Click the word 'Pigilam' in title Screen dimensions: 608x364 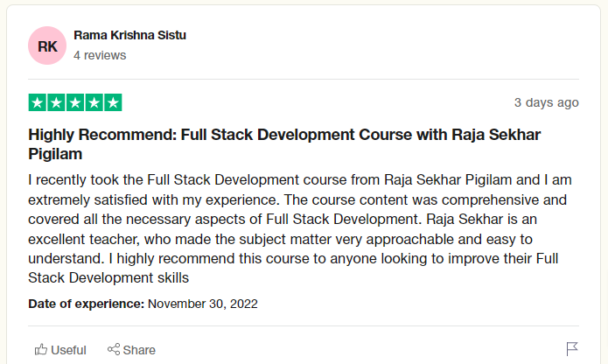(55, 154)
